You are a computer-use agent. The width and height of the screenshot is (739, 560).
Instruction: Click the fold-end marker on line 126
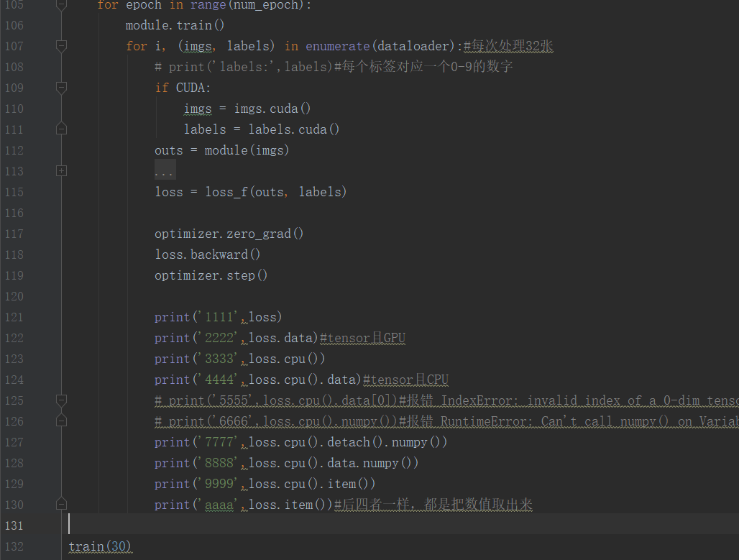61,421
